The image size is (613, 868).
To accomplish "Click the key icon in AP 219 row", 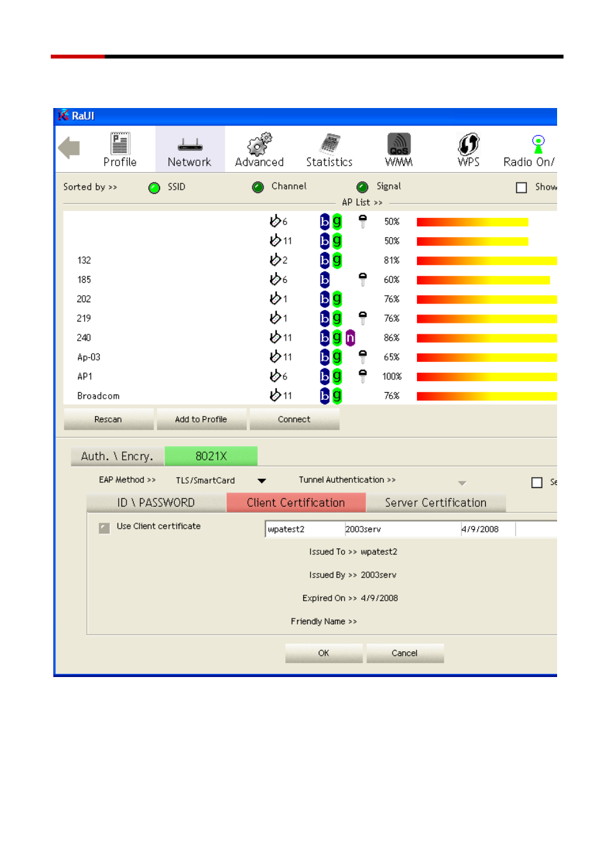I will [x=362, y=318].
